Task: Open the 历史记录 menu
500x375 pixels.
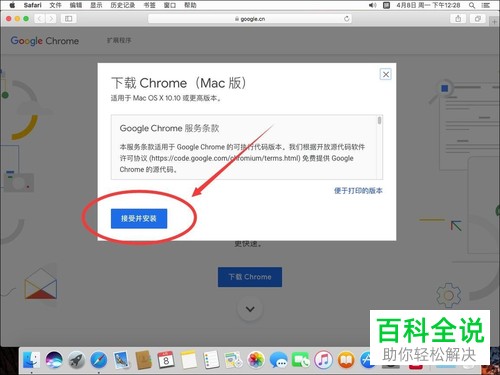Action: [x=123, y=5]
